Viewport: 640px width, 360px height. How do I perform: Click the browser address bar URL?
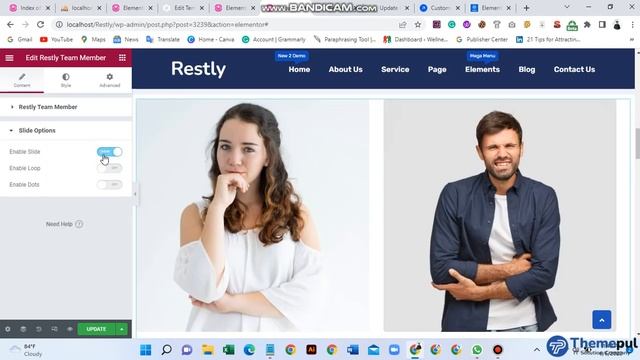(167, 24)
